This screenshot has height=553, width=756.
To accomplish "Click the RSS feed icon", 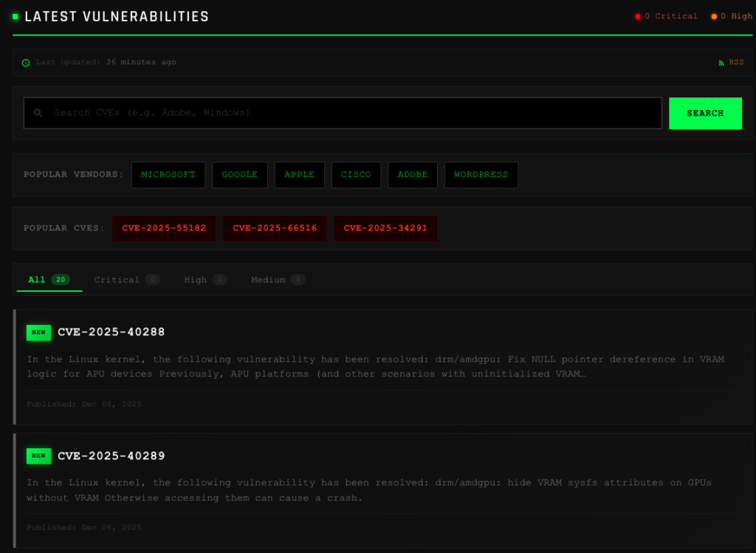I will click(x=721, y=63).
